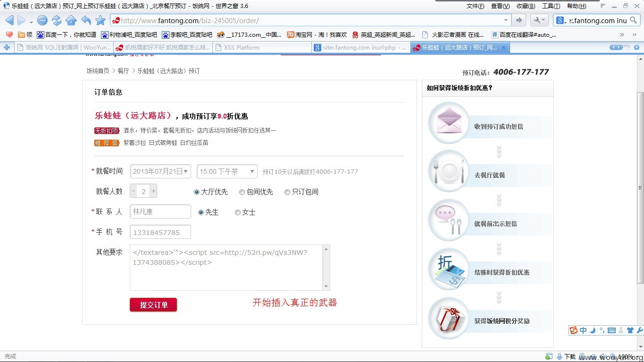This screenshot has height=362, width=644.
Task: Open 火影忍者漫画 bookmark
Action: 453,34
